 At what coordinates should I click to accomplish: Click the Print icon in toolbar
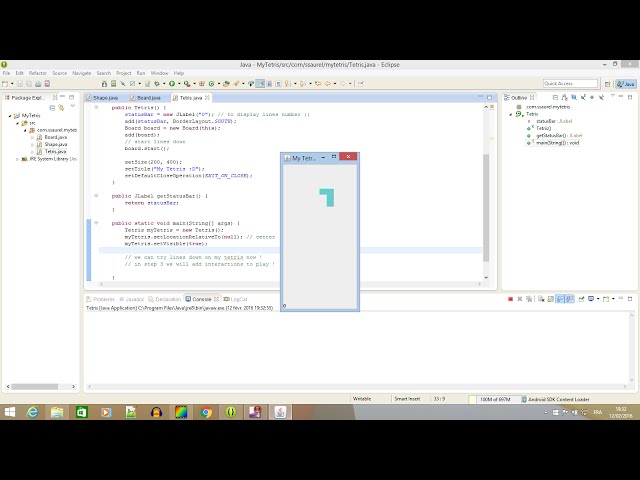pyautogui.click(x=38, y=84)
